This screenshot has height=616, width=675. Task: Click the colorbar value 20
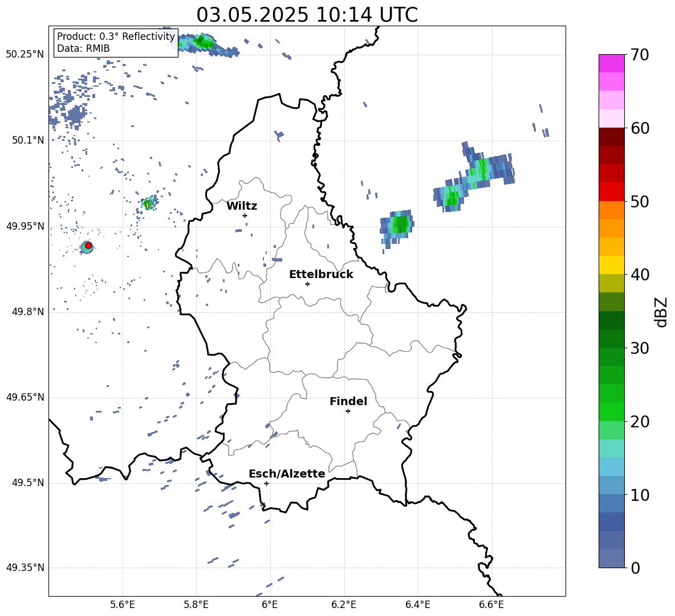point(640,421)
